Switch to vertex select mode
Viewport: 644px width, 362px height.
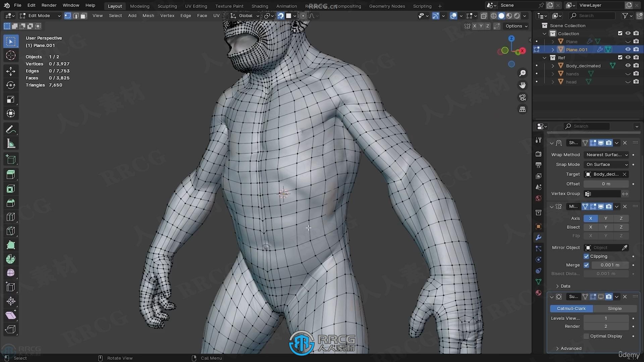point(68,16)
